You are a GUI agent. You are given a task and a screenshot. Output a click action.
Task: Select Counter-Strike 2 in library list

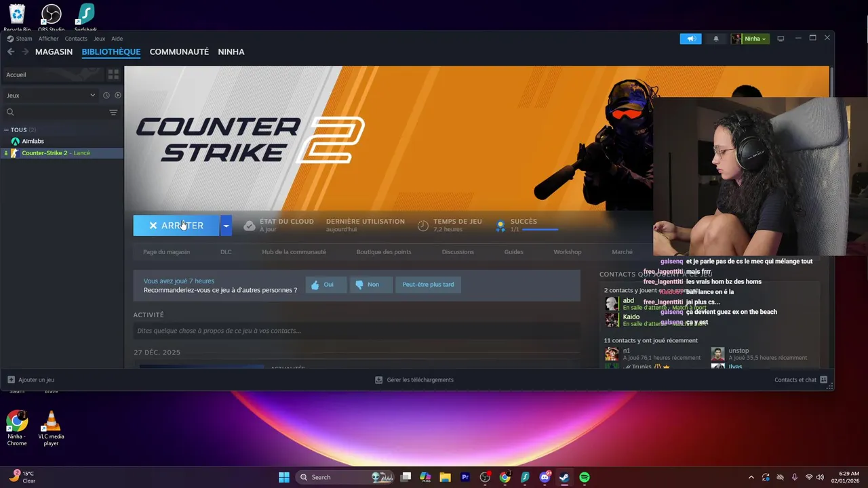coord(62,153)
